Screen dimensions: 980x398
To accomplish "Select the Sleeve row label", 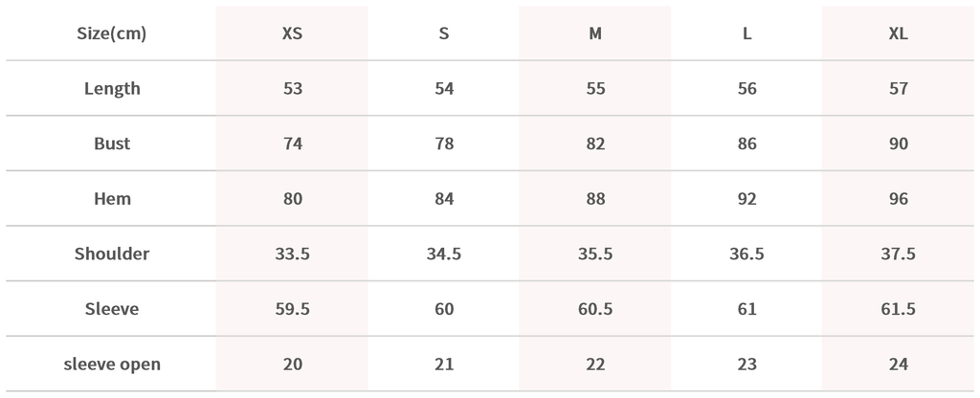I will [x=112, y=309].
